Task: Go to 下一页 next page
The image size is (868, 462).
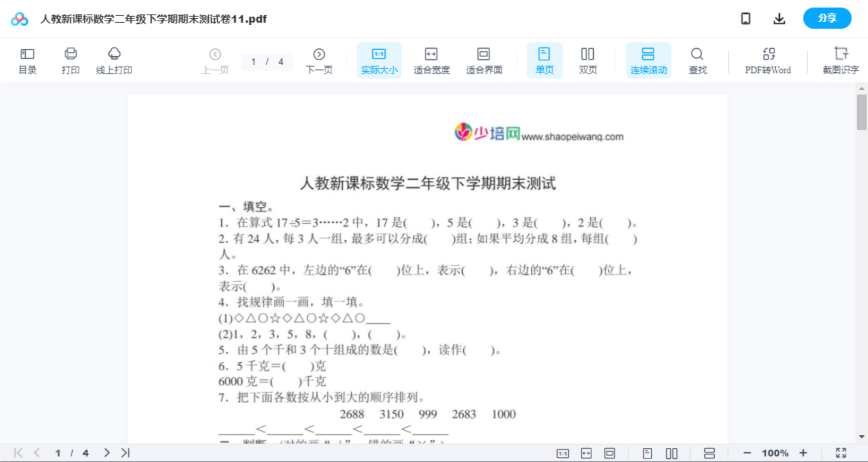Action: (319, 60)
